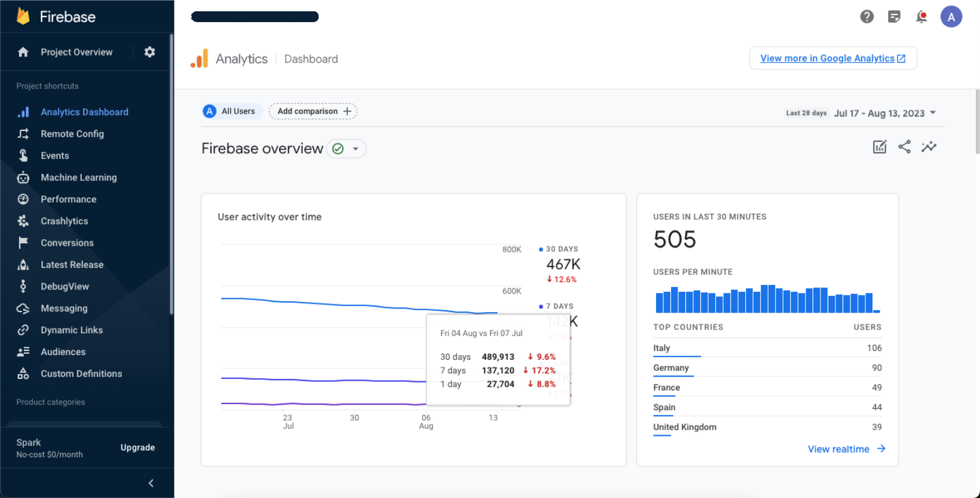Click the Upgrade plan button

[x=137, y=448]
